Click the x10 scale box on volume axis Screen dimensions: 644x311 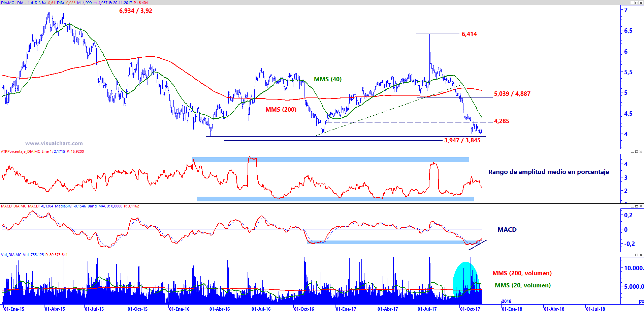[642, 302]
